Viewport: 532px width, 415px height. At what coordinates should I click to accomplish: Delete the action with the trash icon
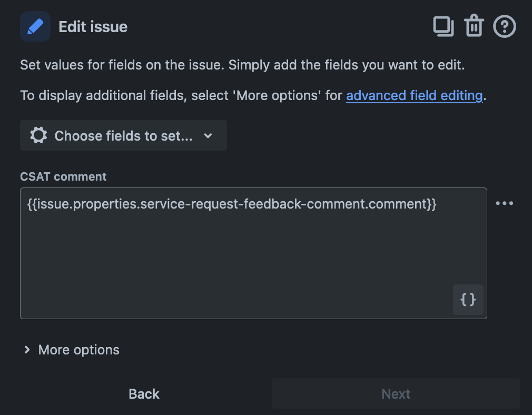[x=474, y=26]
